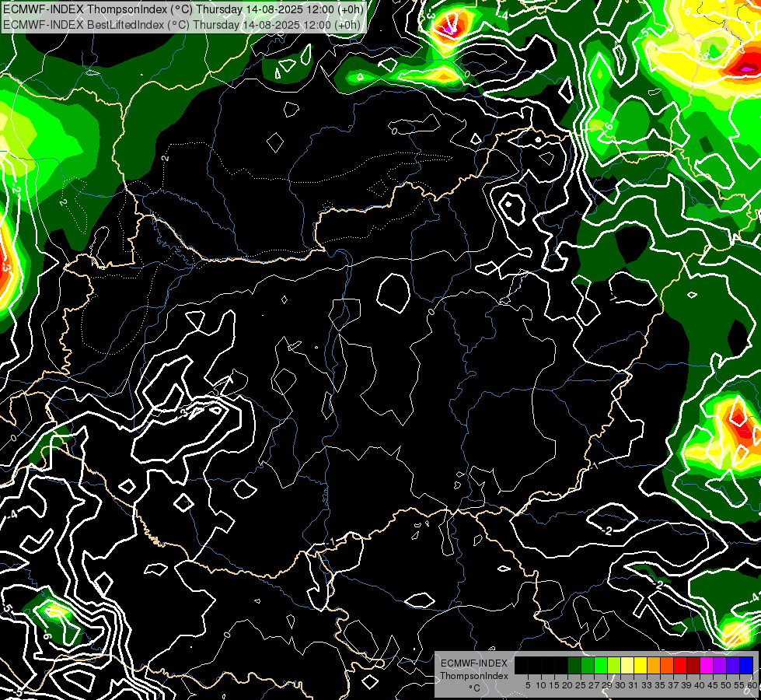Pick the purple 45–50 legend swatch

pyautogui.click(x=721, y=665)
